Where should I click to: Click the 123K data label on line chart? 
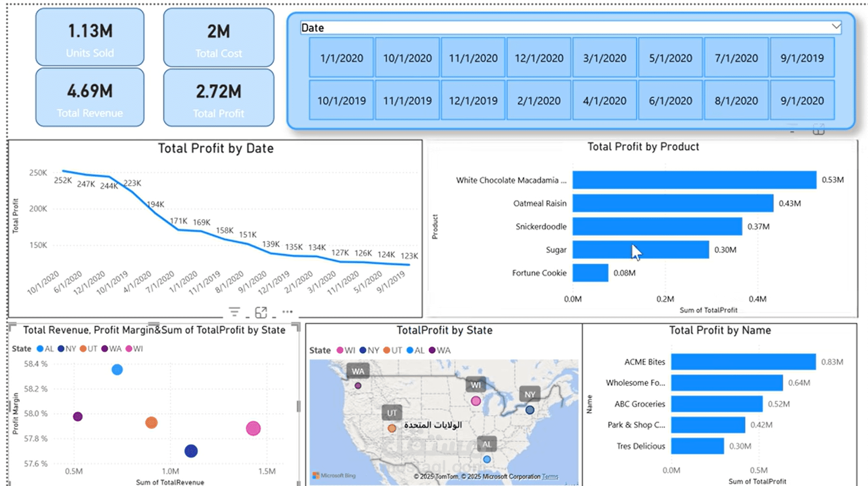409,256
